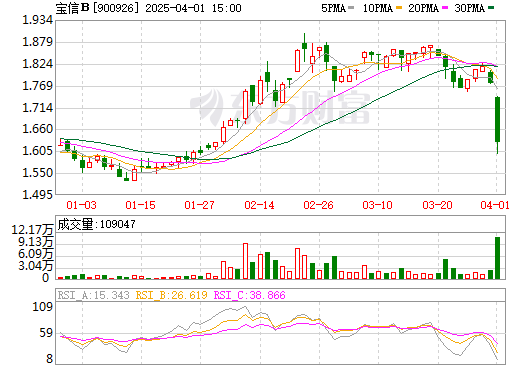The image size is (520, 365).
Task: Click the 12.17万 volume axis label
Action: pyautogui.click(x=32, y=230)
